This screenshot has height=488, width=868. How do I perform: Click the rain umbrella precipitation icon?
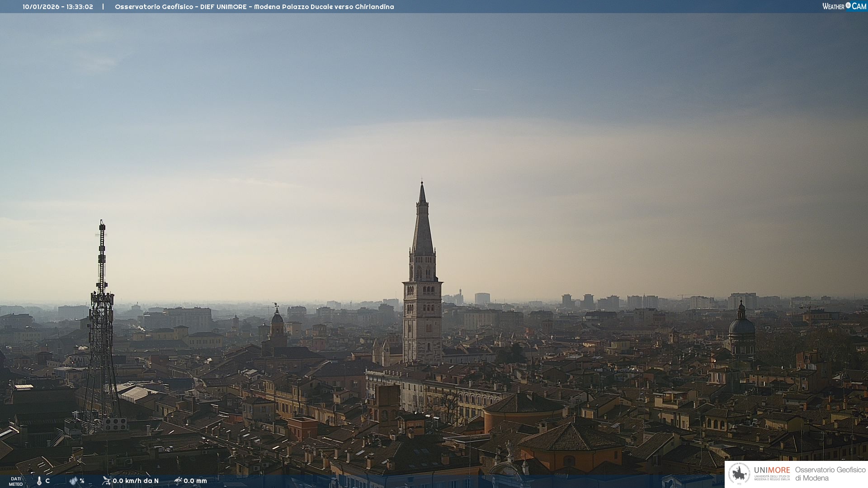(178, 481)
